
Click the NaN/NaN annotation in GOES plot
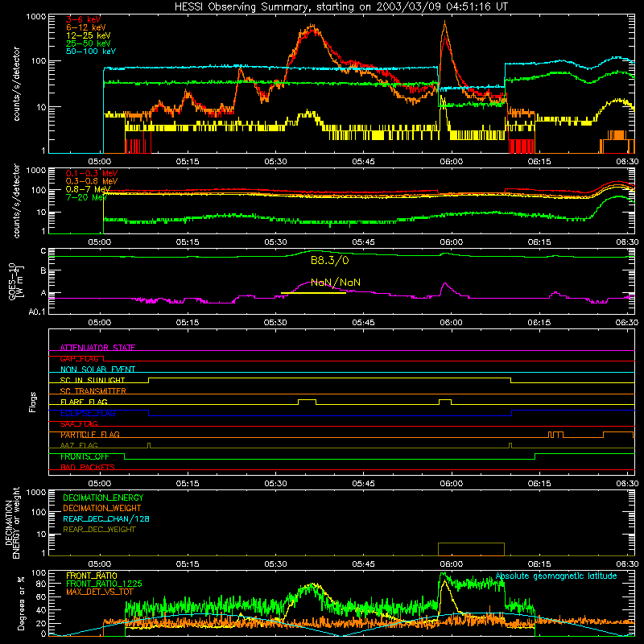[336, 283]
